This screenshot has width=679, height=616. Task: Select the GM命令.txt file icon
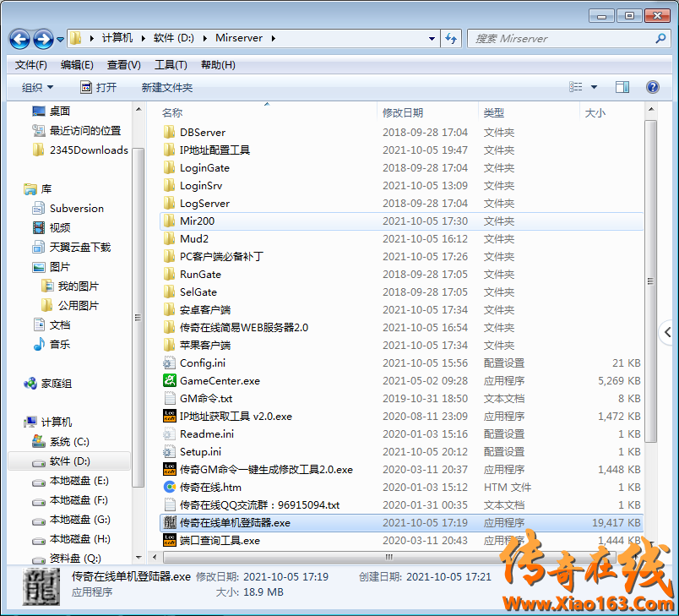[169, 398]
